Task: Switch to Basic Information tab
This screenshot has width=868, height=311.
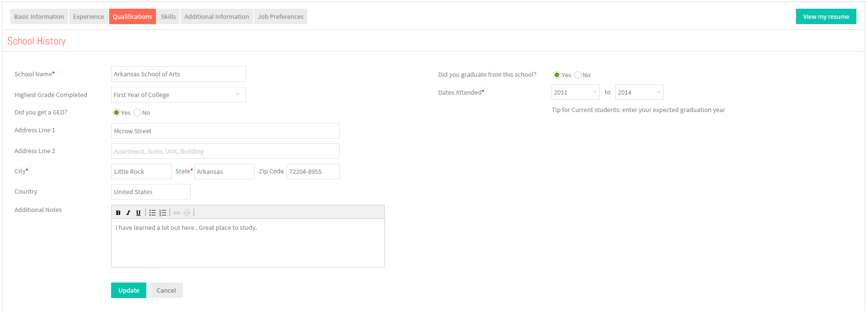Action: coord(39,16)
